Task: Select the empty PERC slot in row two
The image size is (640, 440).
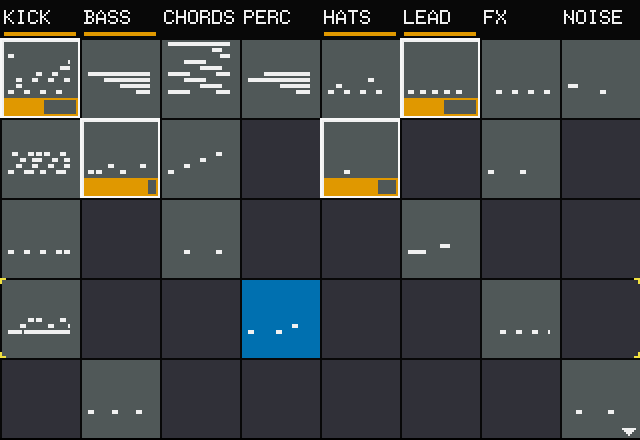Action: point(280,158)
